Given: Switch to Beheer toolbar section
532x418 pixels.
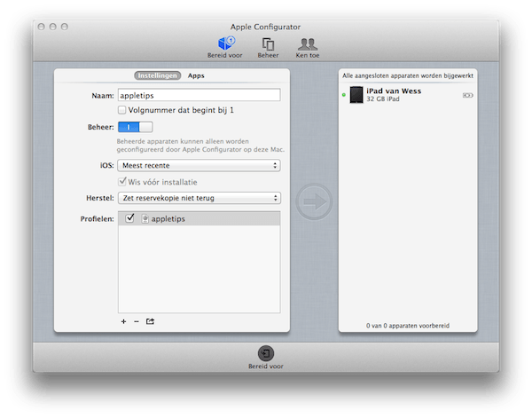Looking at the screenshot, I should (x=268, y=47).
